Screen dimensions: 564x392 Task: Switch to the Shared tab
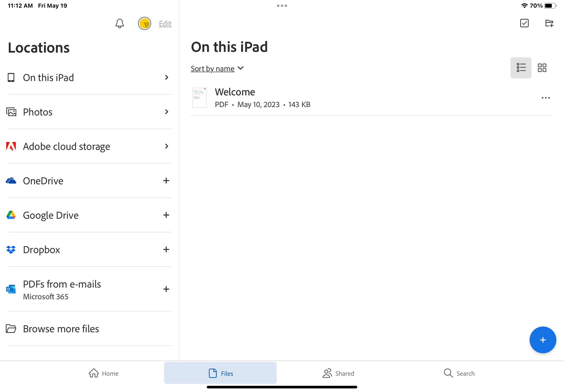coord(338,373)
